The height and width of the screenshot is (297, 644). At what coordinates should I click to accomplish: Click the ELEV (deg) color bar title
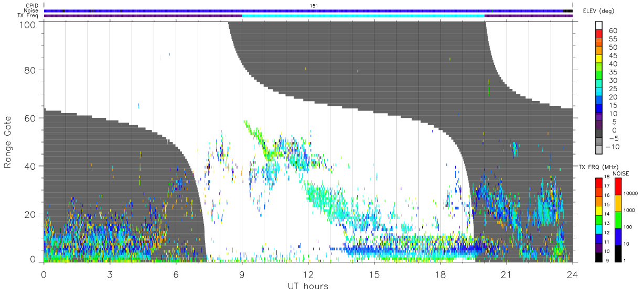point(599,10)
